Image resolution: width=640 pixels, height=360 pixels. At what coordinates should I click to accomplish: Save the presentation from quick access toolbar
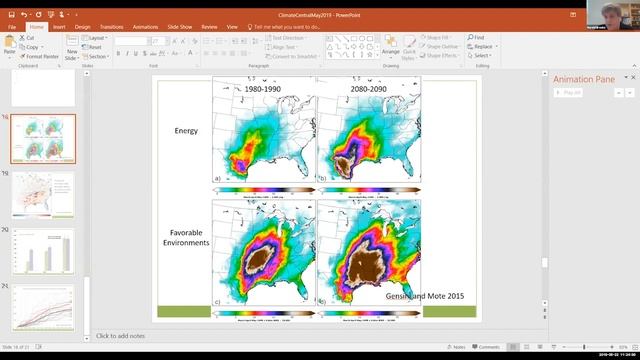click(x=11, y=15)
